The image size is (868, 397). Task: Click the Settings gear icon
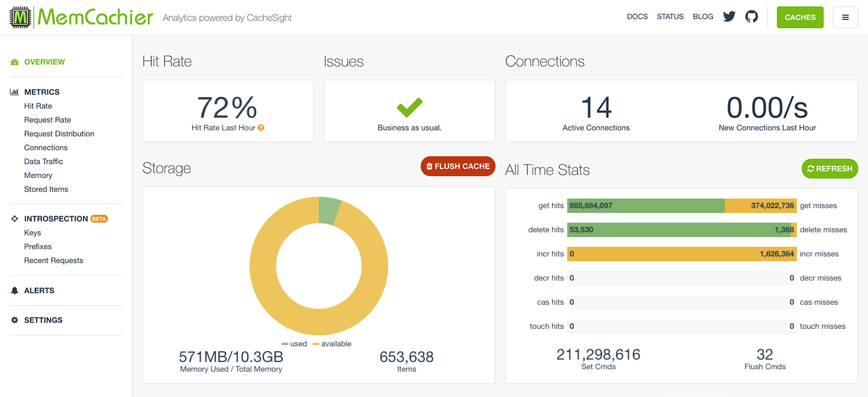(x=14, y=320)
